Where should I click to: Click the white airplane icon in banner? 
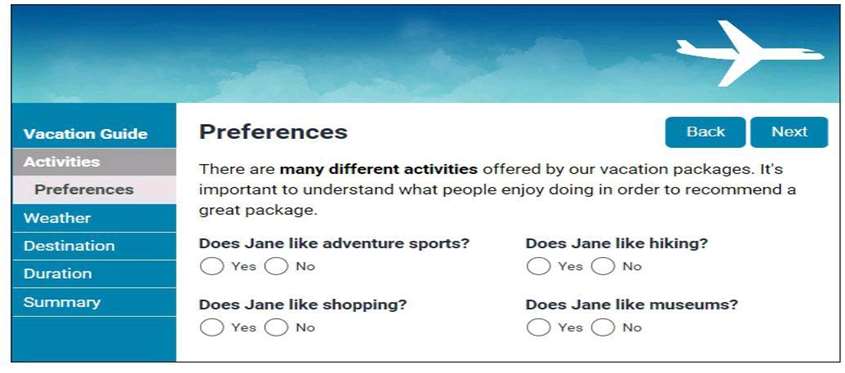point(750,53)
